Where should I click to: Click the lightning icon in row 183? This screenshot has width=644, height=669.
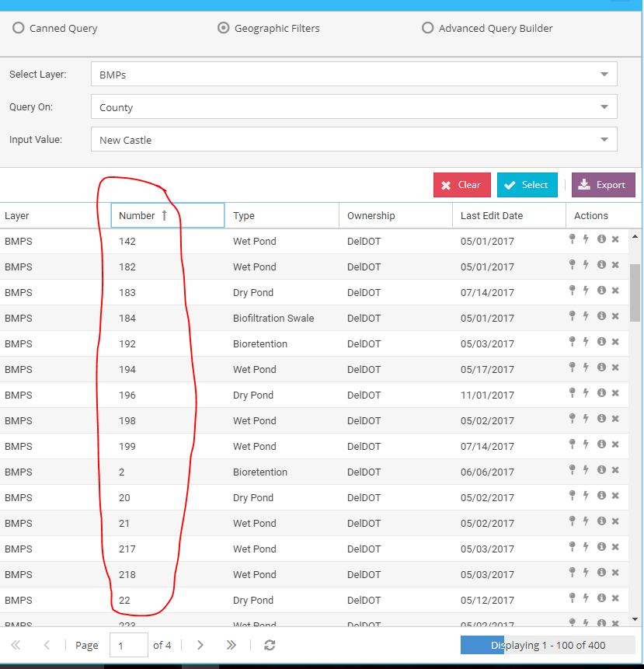pos(586,290)
